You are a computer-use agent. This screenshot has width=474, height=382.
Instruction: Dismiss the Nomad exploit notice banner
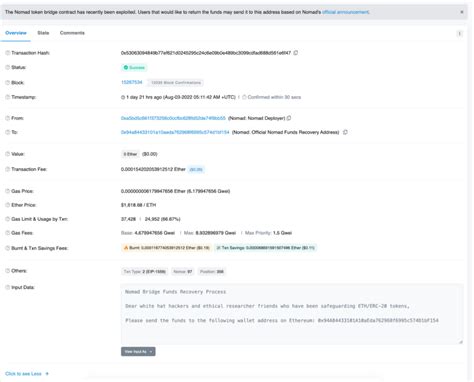click(462, 12)
